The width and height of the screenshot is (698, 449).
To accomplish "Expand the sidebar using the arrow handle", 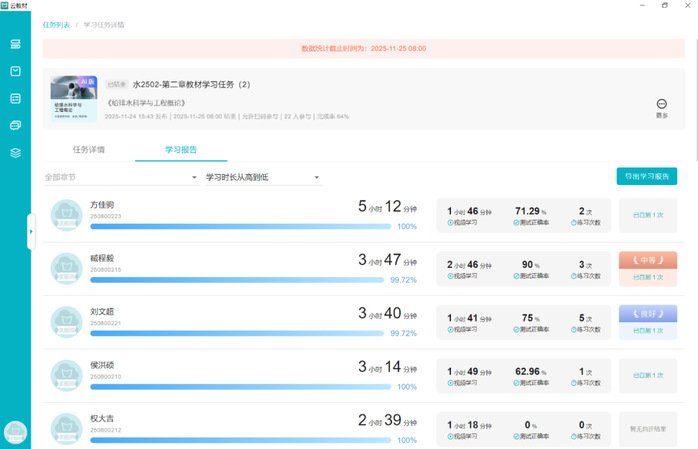I will pos(31,232).
